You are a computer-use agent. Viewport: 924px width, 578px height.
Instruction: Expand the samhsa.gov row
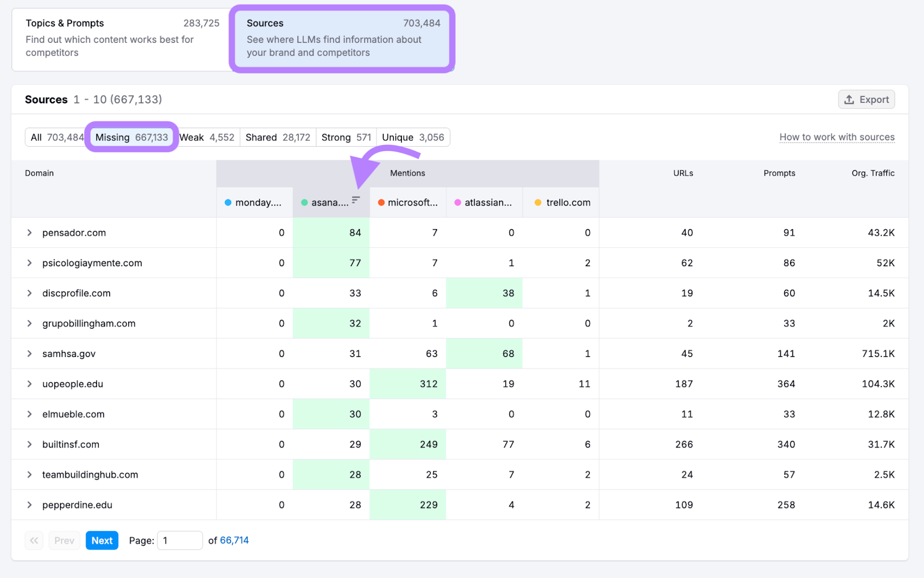(29, 353)
